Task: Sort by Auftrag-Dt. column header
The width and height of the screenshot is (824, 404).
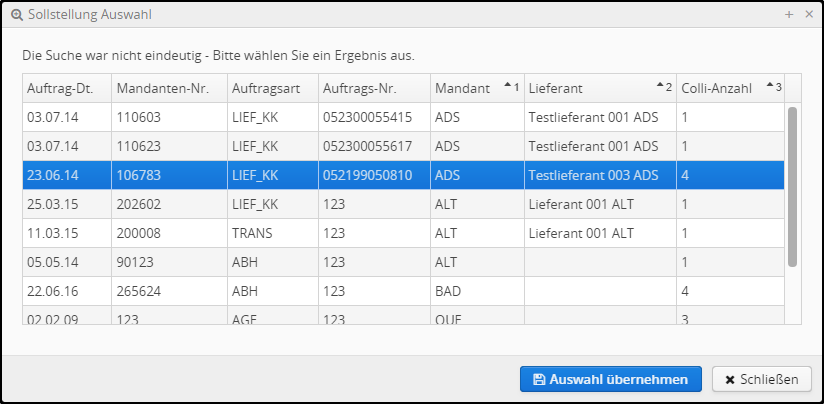Action: [67, 88]
